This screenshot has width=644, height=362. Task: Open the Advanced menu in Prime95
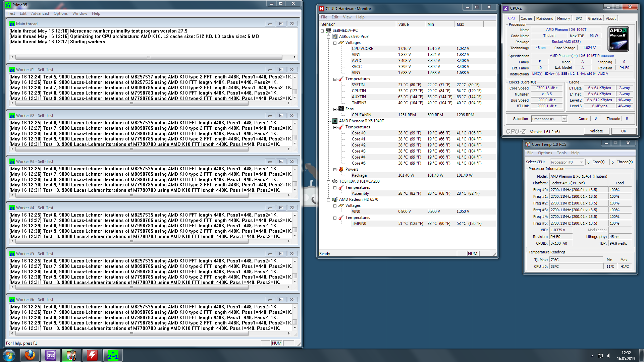(x=40, y=13)
